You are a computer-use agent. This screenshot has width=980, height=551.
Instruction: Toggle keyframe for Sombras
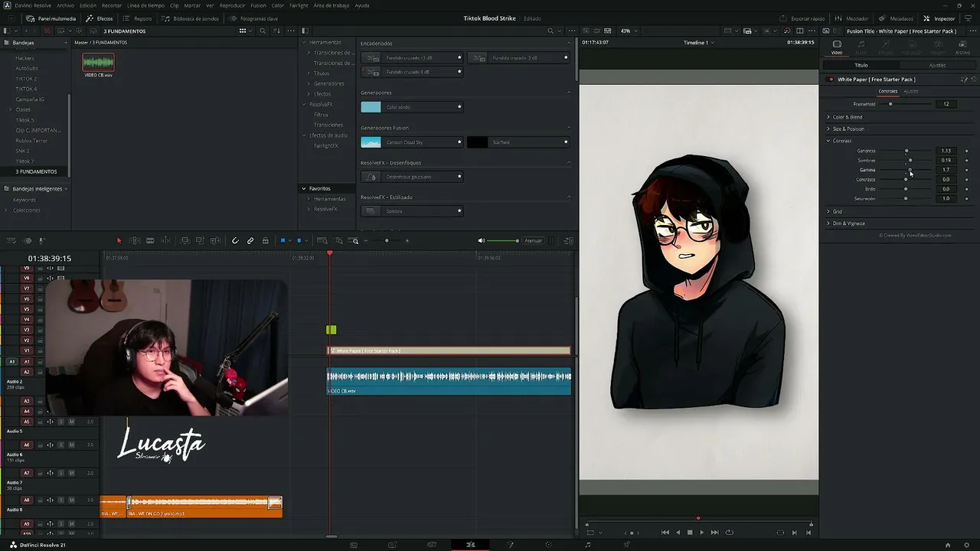[966, 161]
